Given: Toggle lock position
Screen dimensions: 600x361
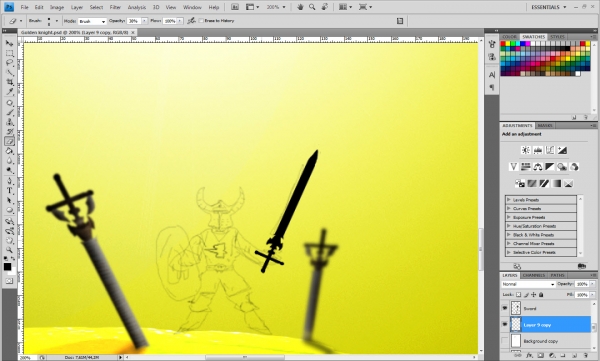Looking at the screenshot, I should [x=533, y=295].
